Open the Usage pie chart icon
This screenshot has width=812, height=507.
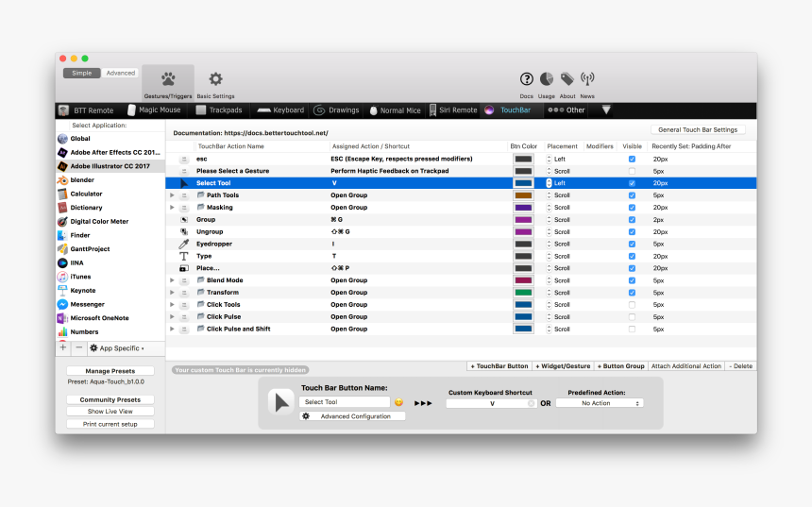pos(547,78)
